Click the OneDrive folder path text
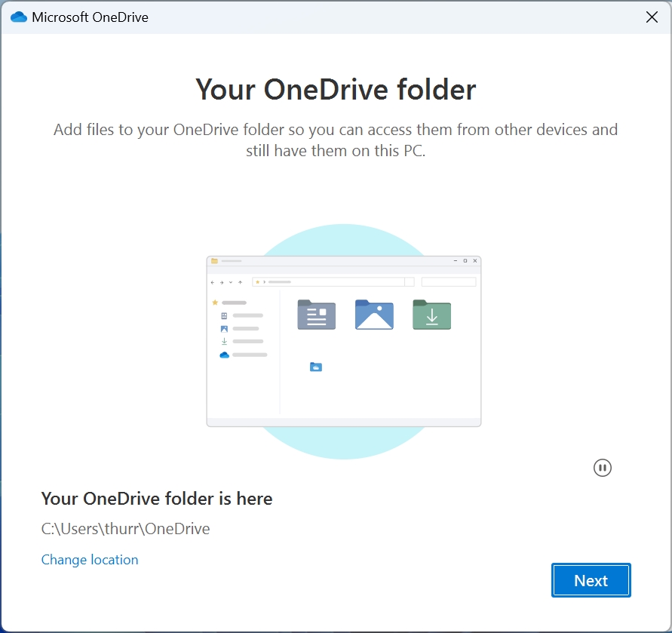Image resolution: width=672 pixels, height=633 pixels. click(x=125, y=529)
